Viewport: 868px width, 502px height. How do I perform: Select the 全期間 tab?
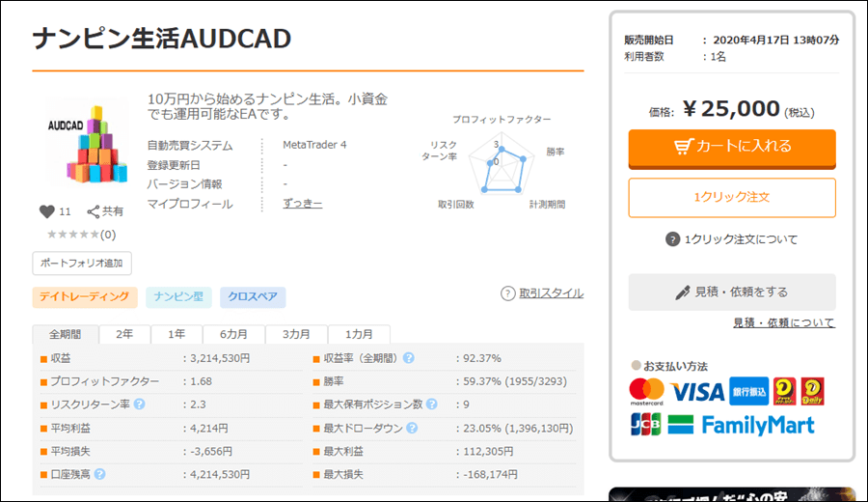point(66,334)
